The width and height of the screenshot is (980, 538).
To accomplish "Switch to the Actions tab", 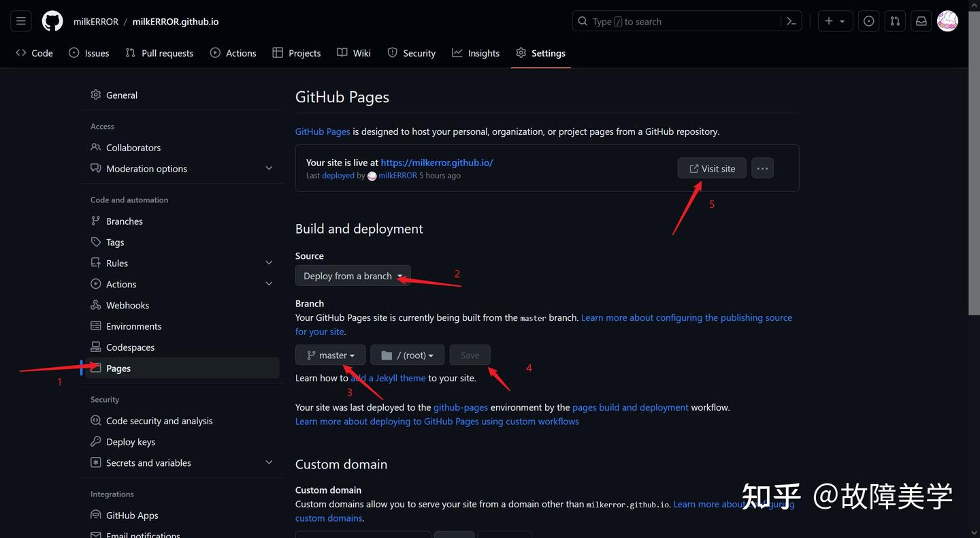I will point(233,52).
